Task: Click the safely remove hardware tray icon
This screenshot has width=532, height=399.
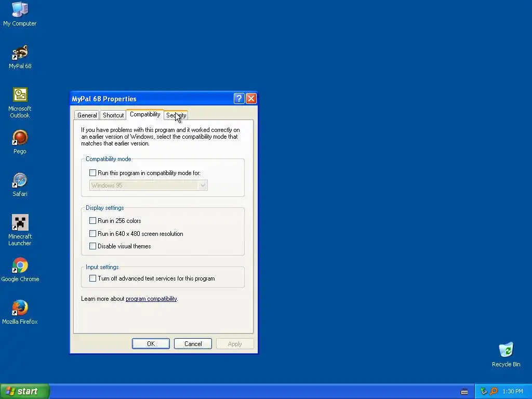Action: [484, 391]
